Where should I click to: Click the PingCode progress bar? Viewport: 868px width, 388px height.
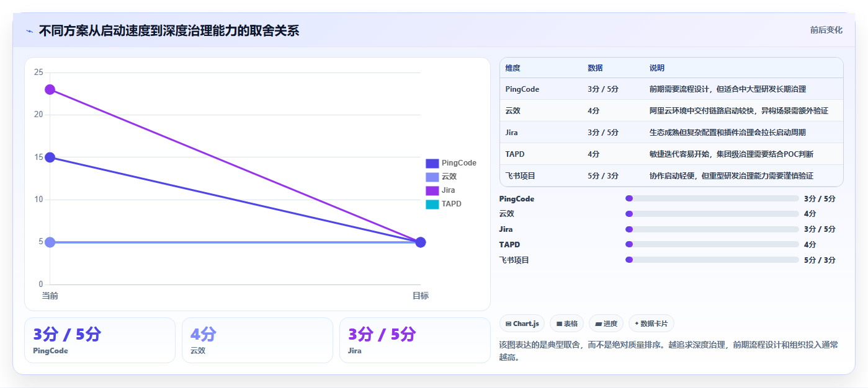[x=712, y=198]
